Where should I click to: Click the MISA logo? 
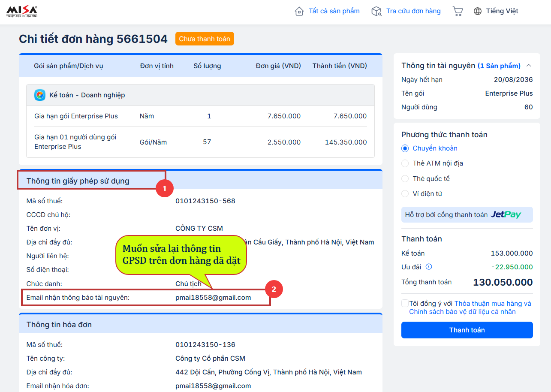tap(22, 11)
